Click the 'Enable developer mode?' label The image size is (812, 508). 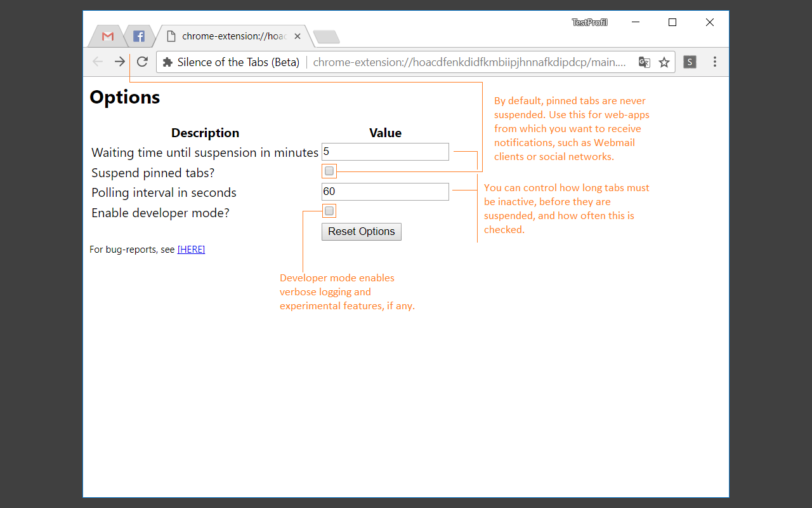click(160, 213)
